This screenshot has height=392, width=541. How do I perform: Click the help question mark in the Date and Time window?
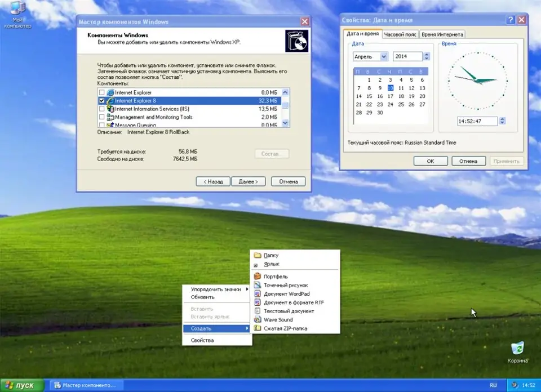click(x=511, y=20)
